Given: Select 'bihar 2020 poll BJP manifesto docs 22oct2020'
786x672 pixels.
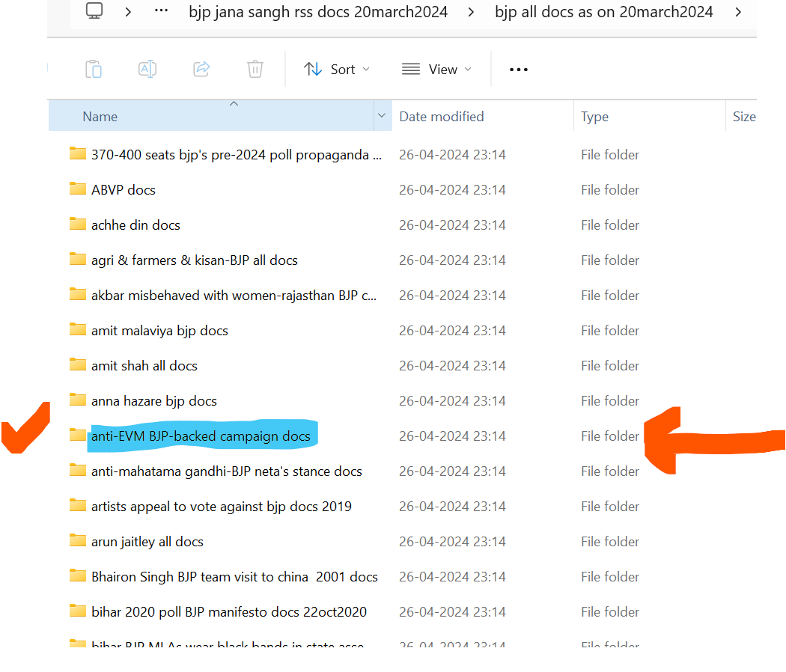Looking at the screenshot, I should tap(229, 612).
